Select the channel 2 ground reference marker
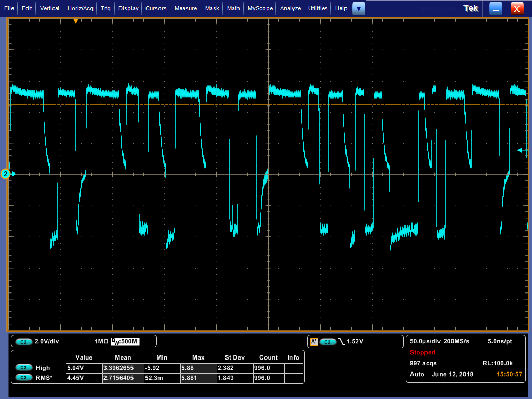The height and width of the screenshot is (399, 532). tap(6, 174)
